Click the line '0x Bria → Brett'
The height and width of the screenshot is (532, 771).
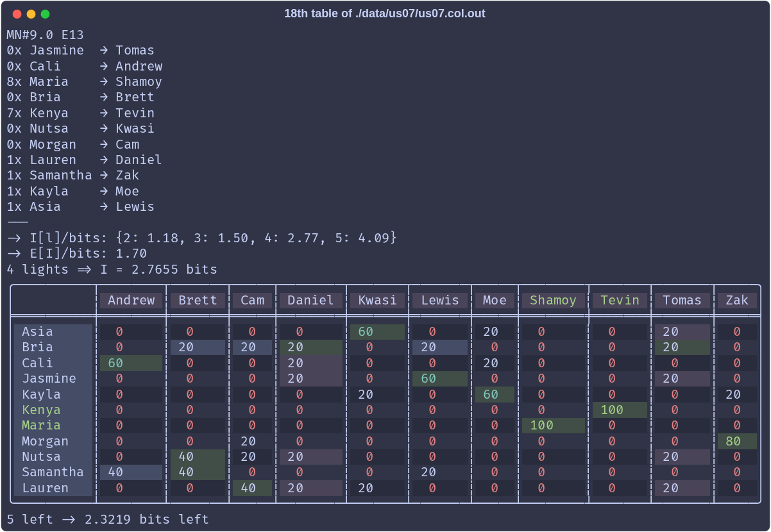tap(81, 97)
